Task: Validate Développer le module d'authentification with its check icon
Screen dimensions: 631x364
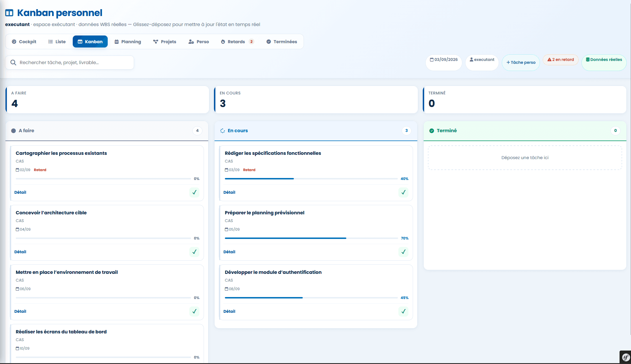Action: pyautogui.click(x=403, y=311)
